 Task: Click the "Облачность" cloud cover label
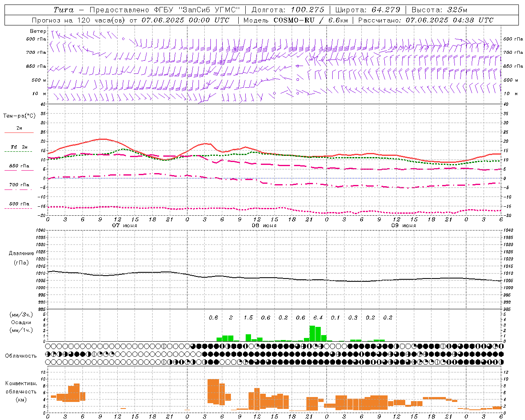point(21,356)
